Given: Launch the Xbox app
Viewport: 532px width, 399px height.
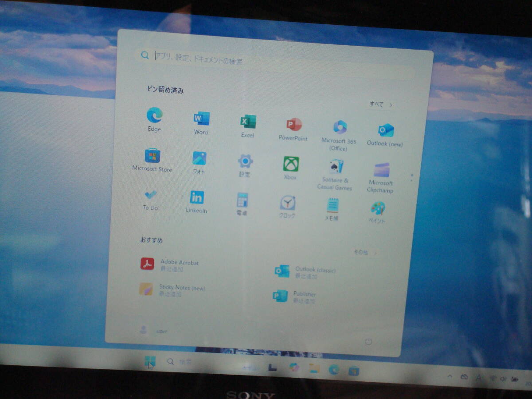Looking at the screenshot, I should click(290, 168).
